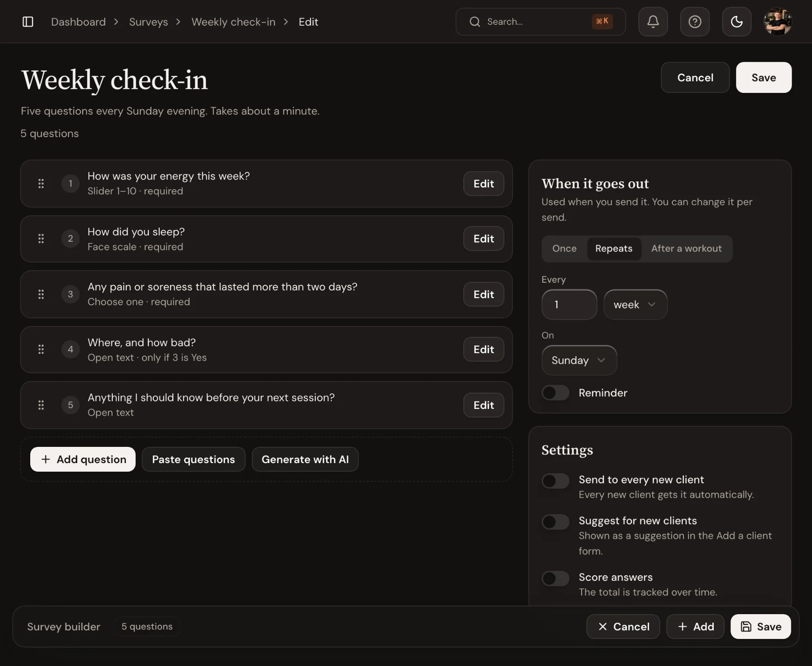Screen dimensions: 812x666
Task: Edit the How did you sleep question
Action: point(484,239)
